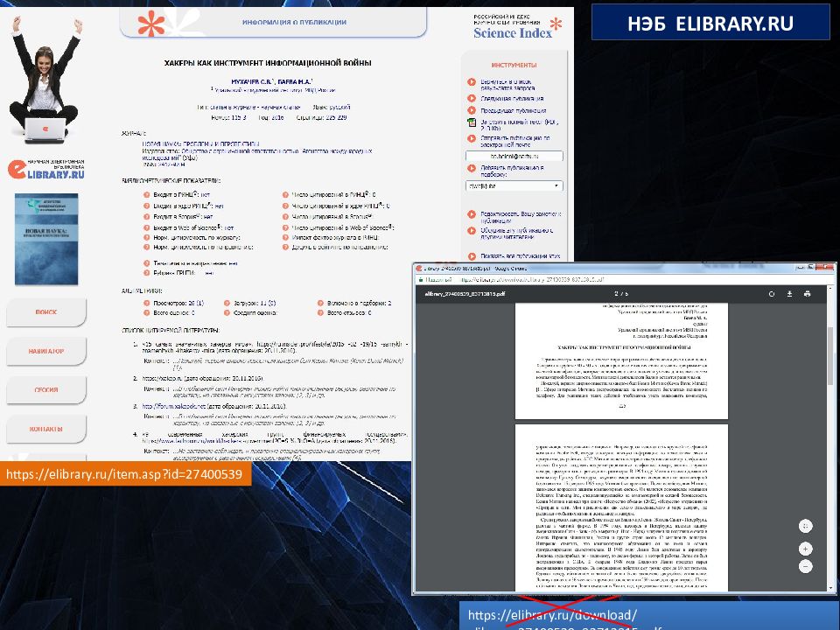
Task: Zoom out on the PDF document
Action: tap(805, 566)
